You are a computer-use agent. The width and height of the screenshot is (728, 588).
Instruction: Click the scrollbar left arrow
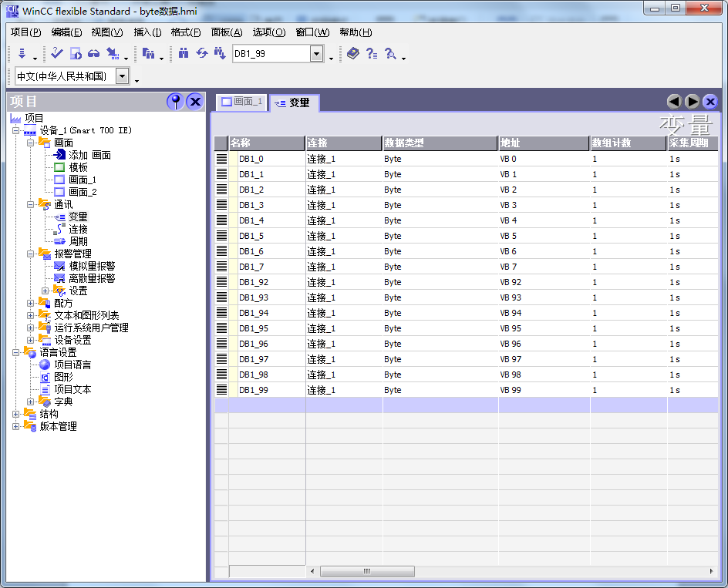click(x=312, y=571)
